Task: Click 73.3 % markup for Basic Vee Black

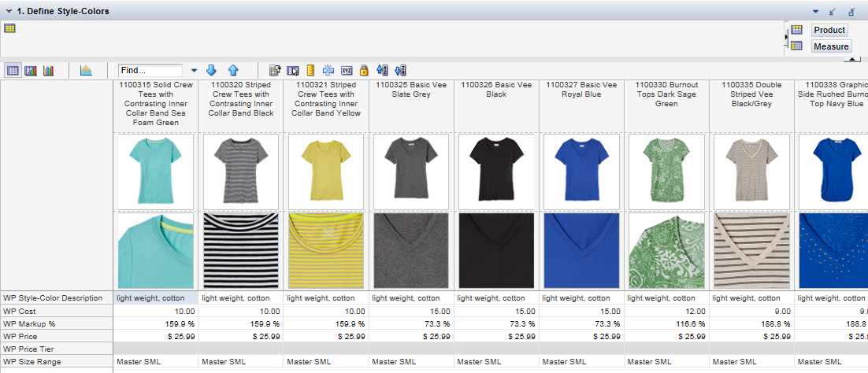Action: [496, 323]
